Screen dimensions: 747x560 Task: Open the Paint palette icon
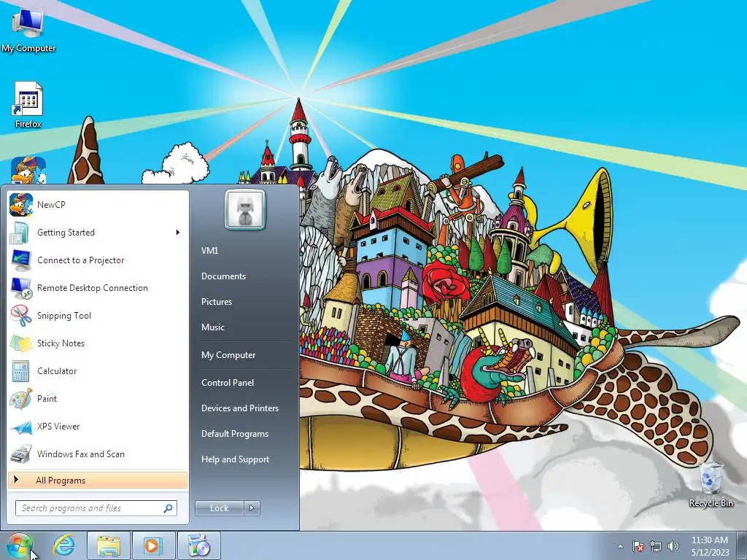click(x=21, y=399)
